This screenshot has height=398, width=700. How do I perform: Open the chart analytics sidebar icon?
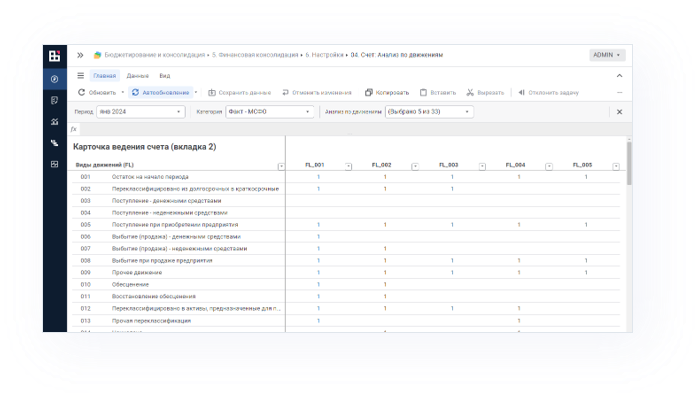click(54, 121)
